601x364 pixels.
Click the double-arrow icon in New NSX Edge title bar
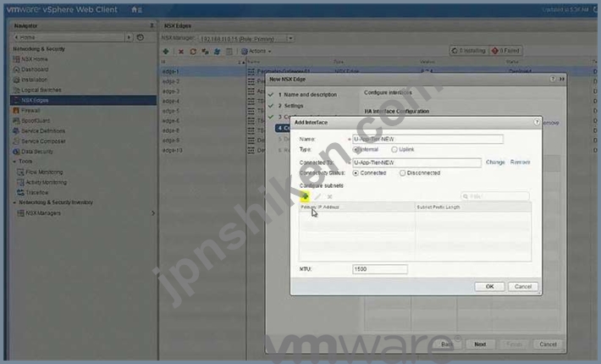(x=562, y=79)
